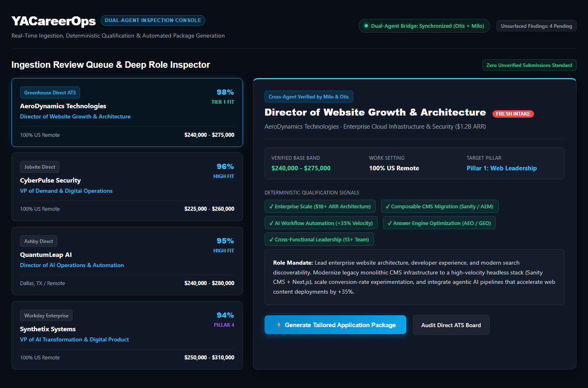Open Director of AI Operations & Automation role

72,265
